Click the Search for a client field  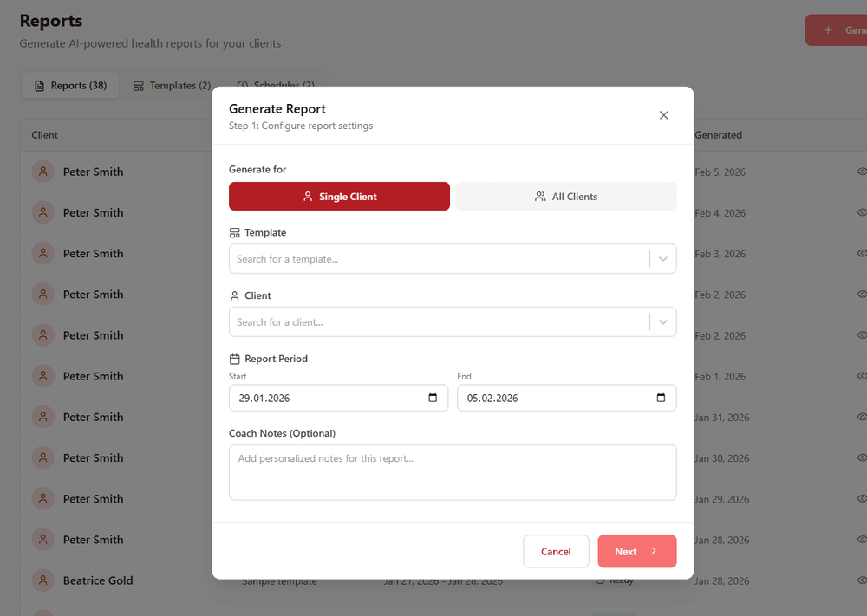coord(438,322)
